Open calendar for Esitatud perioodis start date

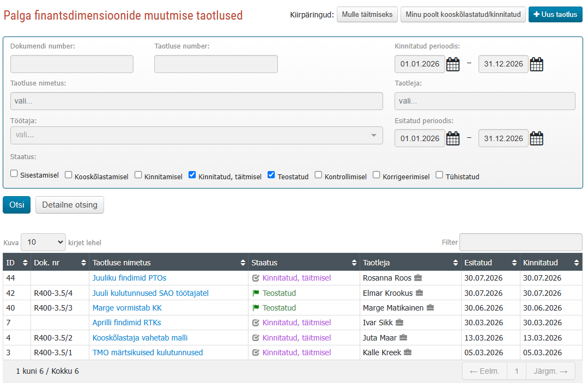click(x=453, y=138)
